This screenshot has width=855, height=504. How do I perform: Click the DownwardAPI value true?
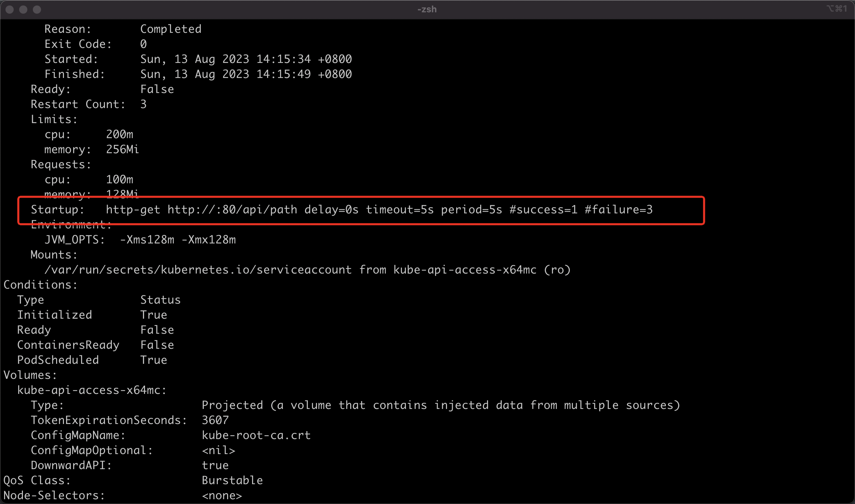[x=215, y=465]
